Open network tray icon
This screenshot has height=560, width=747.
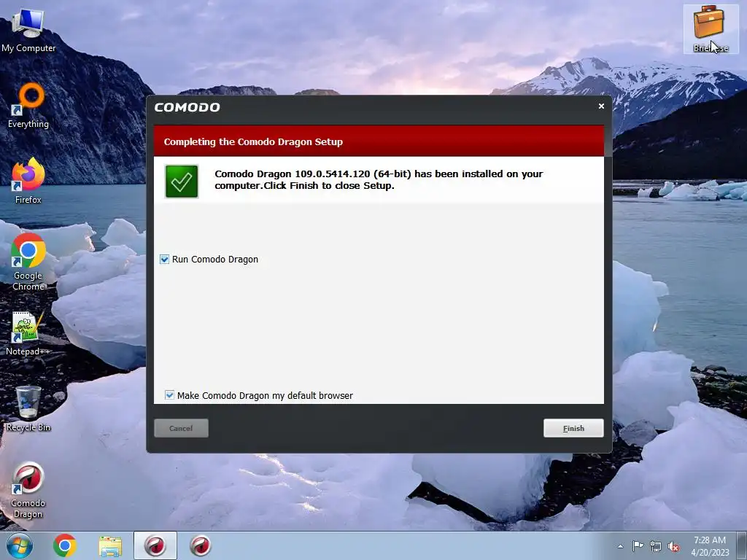pyautogui.click(x=656, y=547)
